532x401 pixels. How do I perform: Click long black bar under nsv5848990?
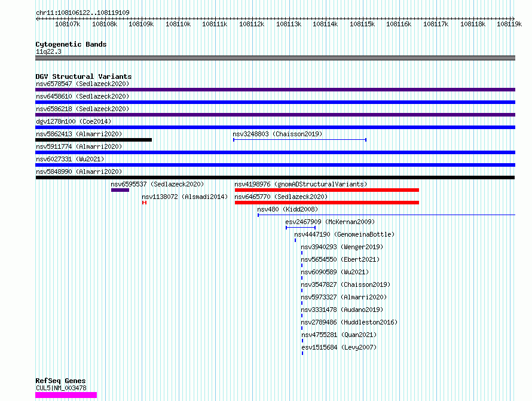tap(275, 177)
